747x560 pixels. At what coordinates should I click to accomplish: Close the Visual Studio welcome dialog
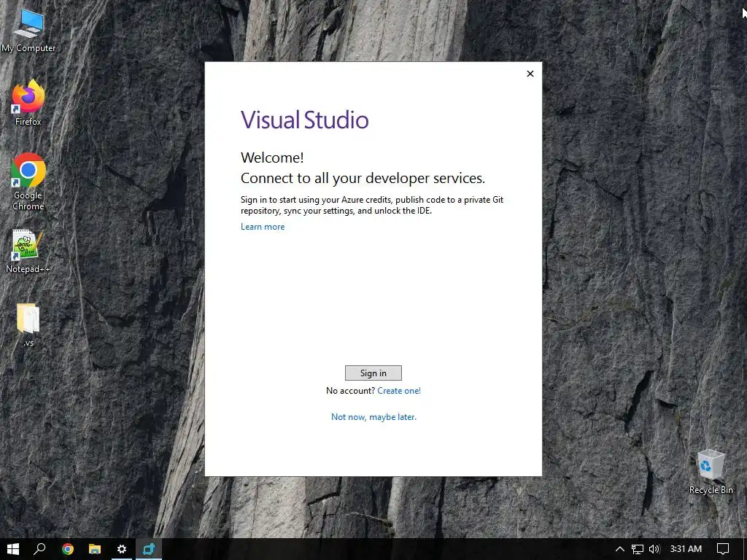tap(530, 74)
